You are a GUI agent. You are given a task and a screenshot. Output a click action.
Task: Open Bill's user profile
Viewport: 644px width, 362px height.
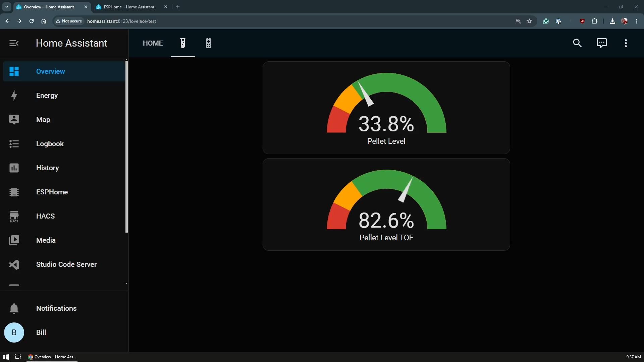40,333
